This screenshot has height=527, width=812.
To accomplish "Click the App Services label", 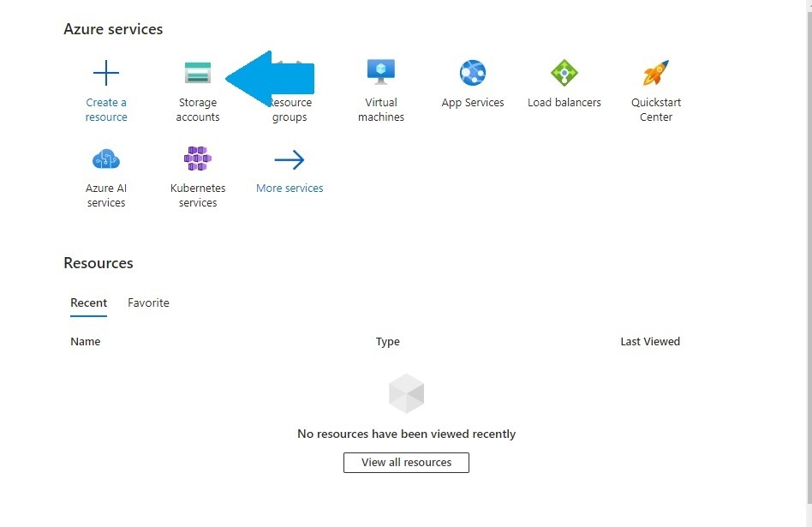I will (x=473, y=103).
